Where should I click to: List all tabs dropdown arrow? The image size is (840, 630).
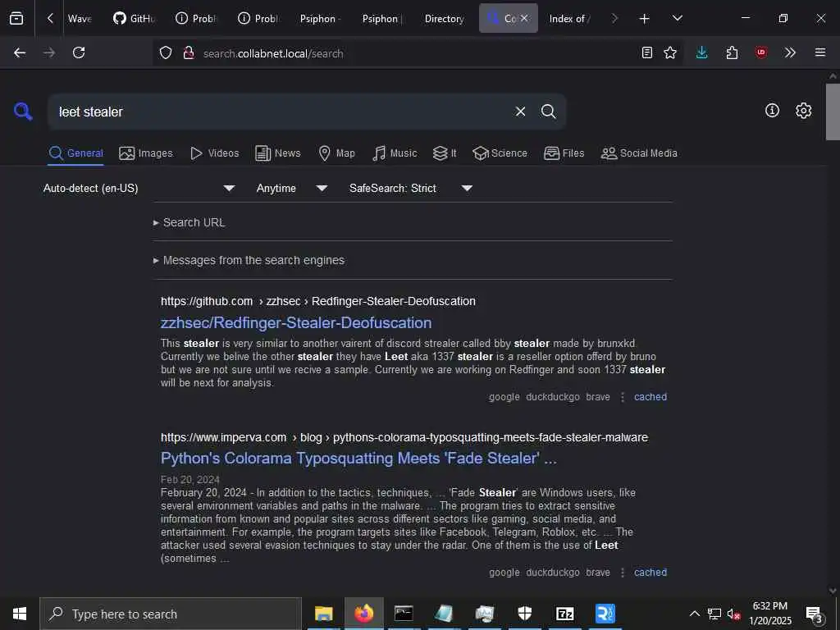678,18
